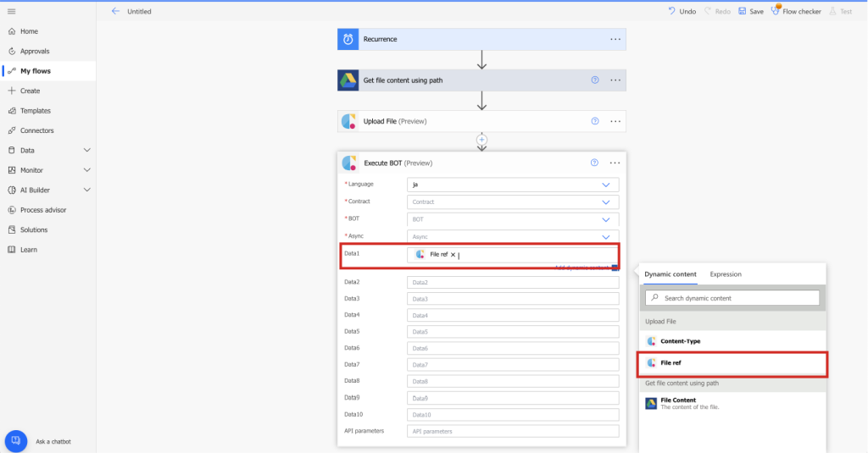Click the Data8 input field

tap(513, 382)
